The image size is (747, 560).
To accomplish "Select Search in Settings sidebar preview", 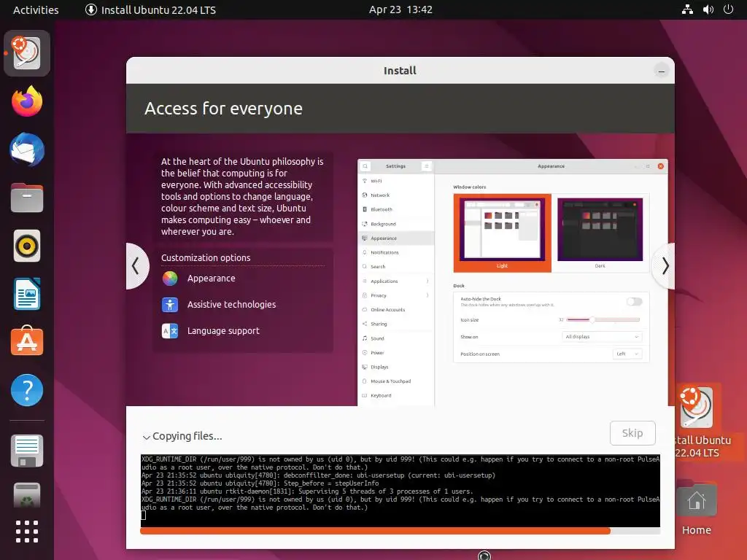I will [x=396, y=267].
